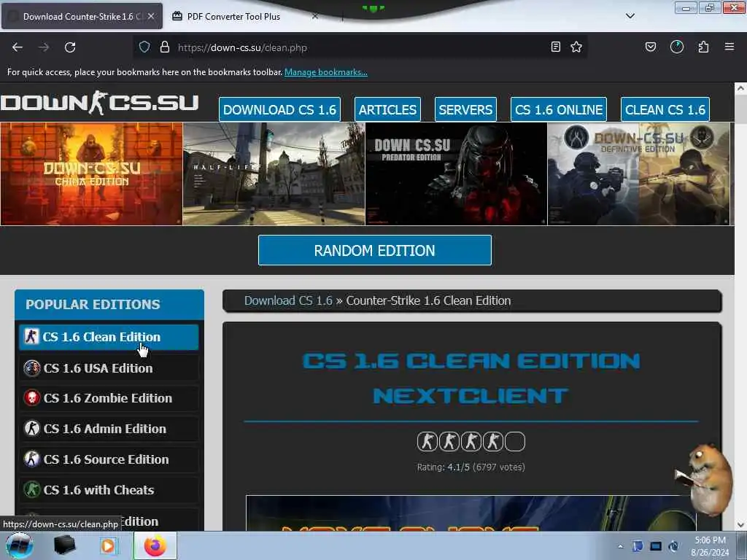Open the Definitive Edition banner thumbnail

pyautogui.click(x=639, y=174)
